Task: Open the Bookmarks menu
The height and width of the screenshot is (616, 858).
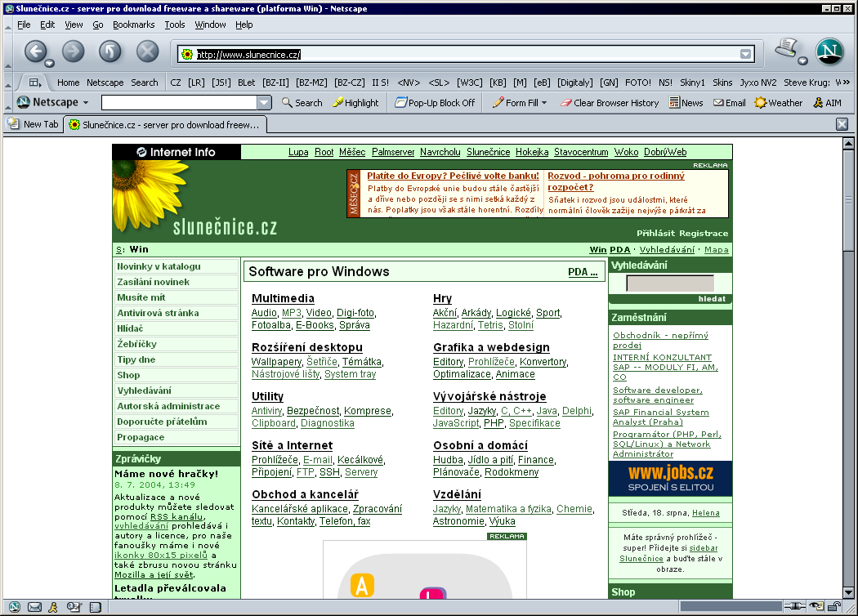Action: coord(133,25)
